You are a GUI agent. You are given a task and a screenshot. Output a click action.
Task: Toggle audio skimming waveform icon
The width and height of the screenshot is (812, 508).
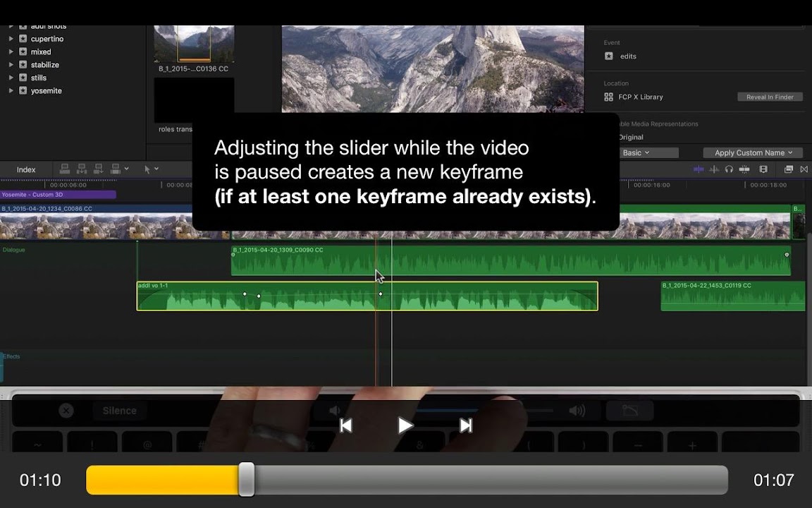[714, 169]
